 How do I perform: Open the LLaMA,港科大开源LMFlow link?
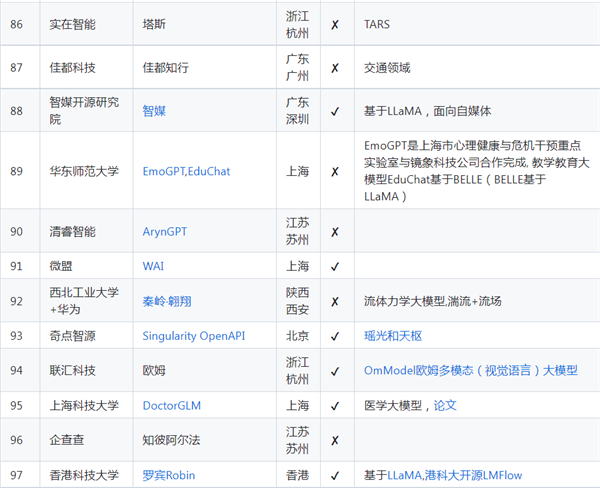[x=455, y=475]
